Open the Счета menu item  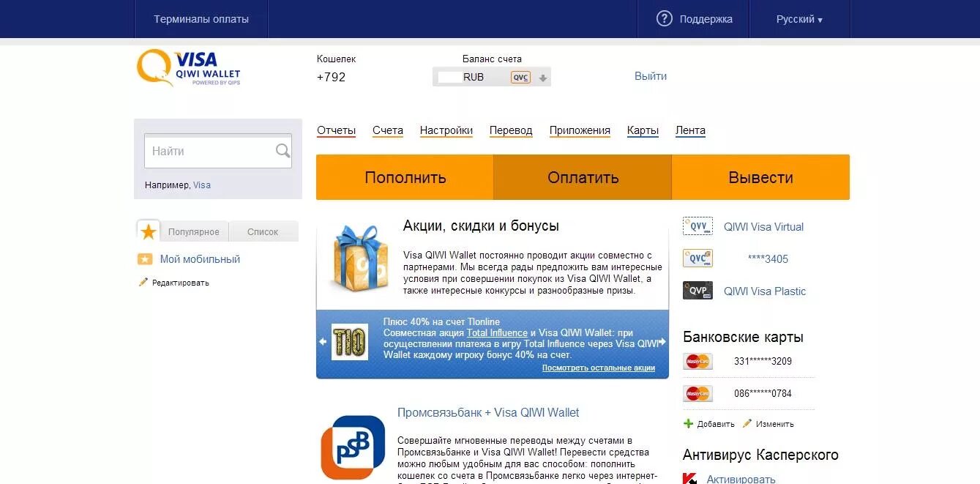pyautogui.click(x=388, y=130)
